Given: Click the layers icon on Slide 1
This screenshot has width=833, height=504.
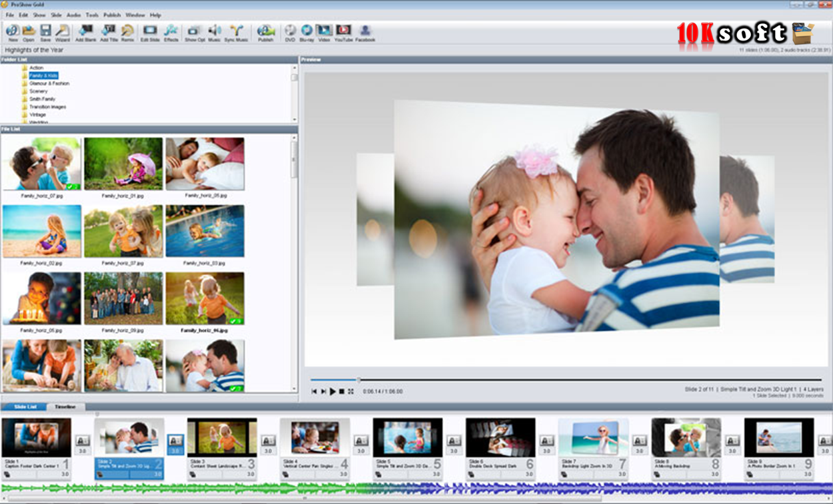Looking at the screenshot, I should (6, 475).
